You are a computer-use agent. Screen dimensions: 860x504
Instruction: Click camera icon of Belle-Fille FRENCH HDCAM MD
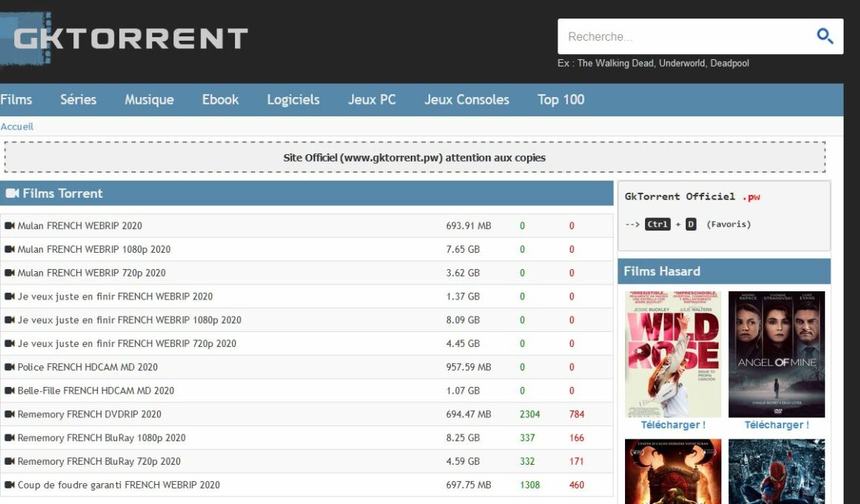coord(10,391)
